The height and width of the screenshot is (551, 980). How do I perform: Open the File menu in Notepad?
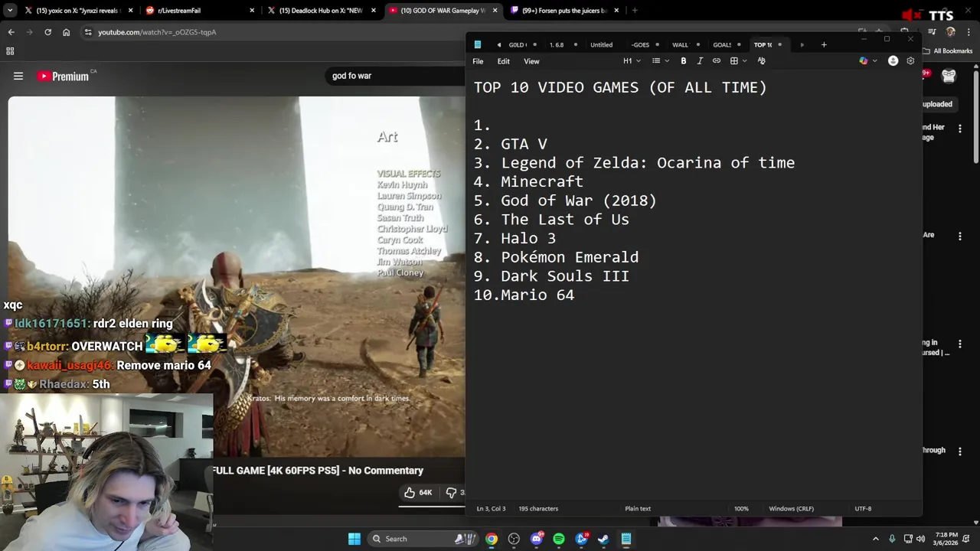point(478,61)
